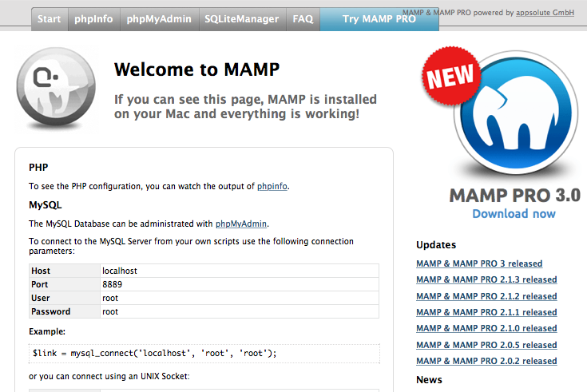
Task: Open MAMP & MAMP PRO 2.0.2 released
Action: (x=486, y=361)
